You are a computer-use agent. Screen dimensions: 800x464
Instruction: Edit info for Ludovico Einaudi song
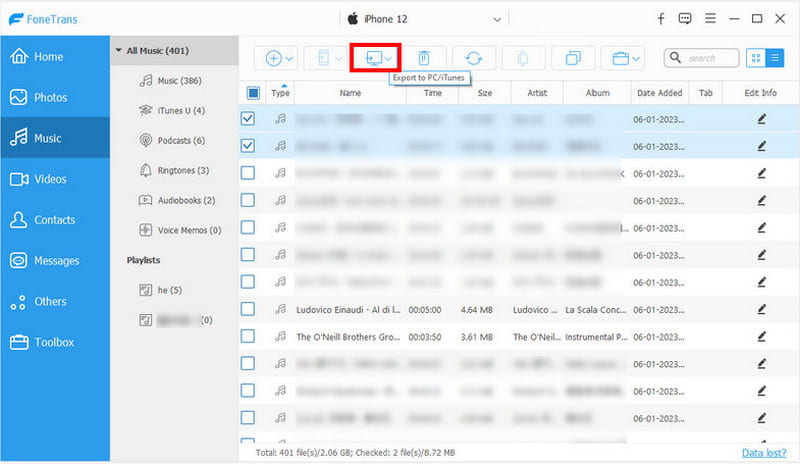pos(761,309)
